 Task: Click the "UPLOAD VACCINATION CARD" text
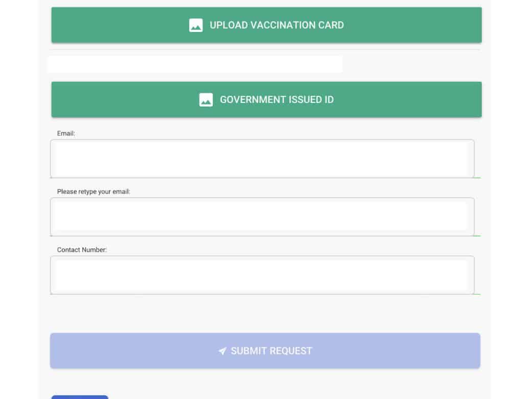(x=277, y=25)
